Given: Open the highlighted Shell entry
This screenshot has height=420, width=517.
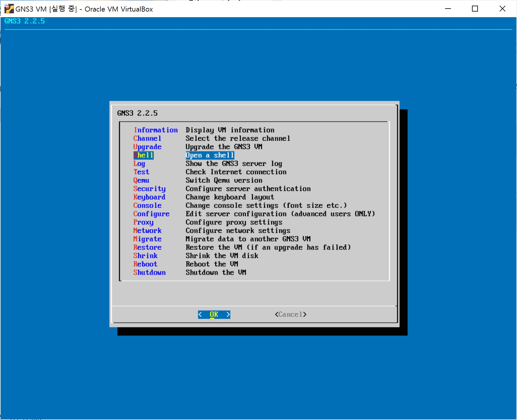Looking at the screenshot, I should pyautogui.click(x=144, y=155).
